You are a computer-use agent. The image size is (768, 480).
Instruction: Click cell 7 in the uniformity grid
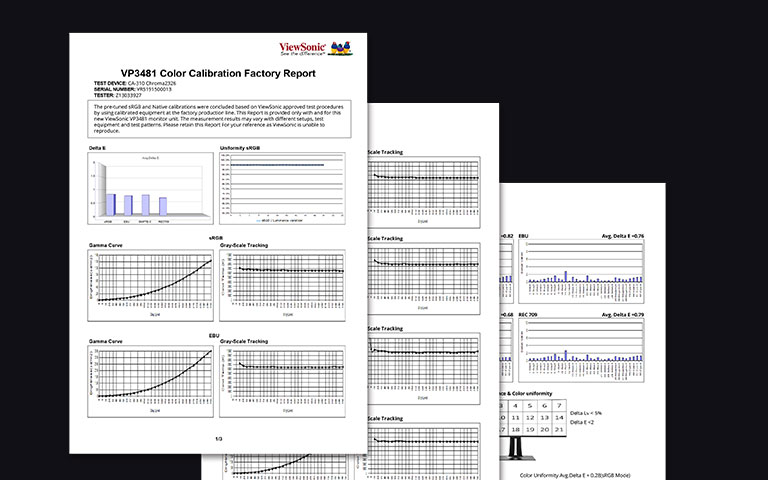pyautogui.click(x=559, y=406)
